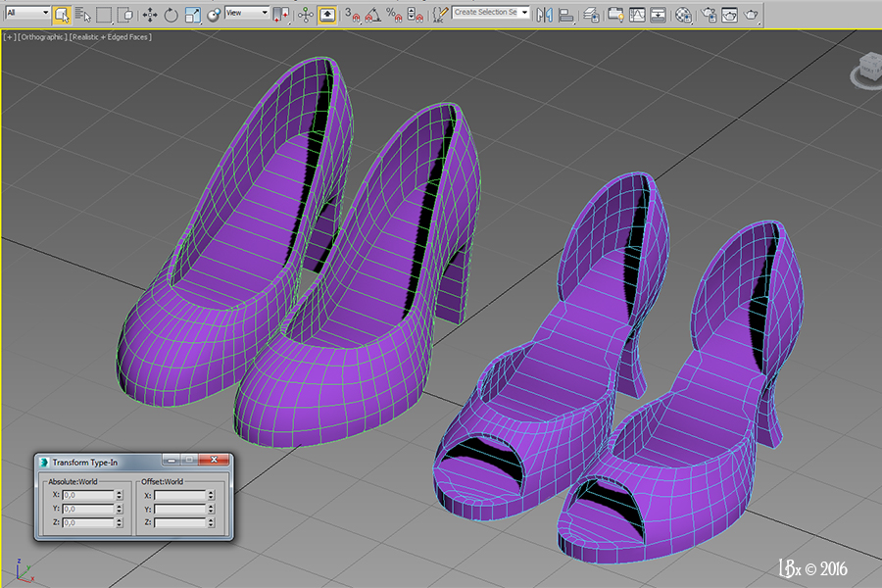Open Schematic View icon

click(x=659, y=15)
